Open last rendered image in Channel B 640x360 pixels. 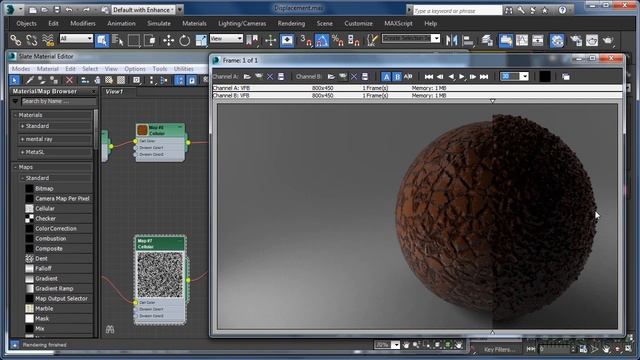(343, 76)
